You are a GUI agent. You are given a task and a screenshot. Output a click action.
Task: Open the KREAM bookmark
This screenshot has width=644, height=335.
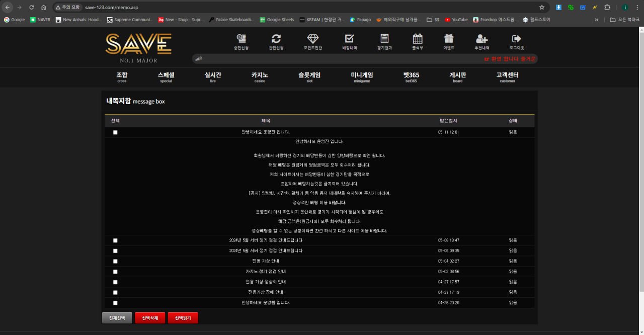point(322,20)
